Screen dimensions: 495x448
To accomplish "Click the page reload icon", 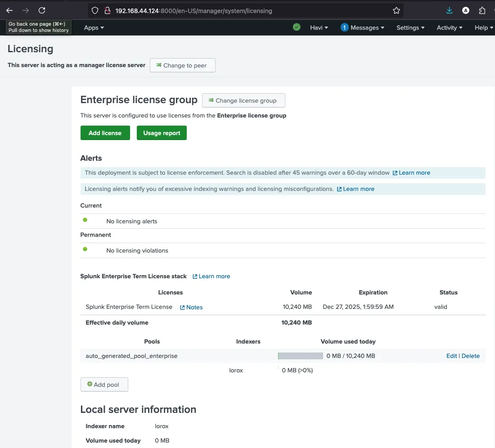I will click(x=42, y=10).
